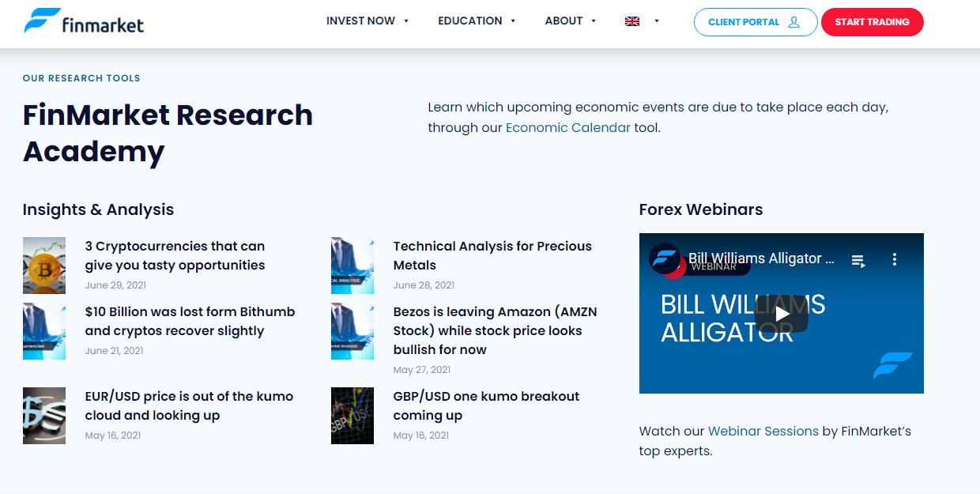This screenshot has height=494, width=980.
Task: Click the Client Portal button
Action: (755, 22)
